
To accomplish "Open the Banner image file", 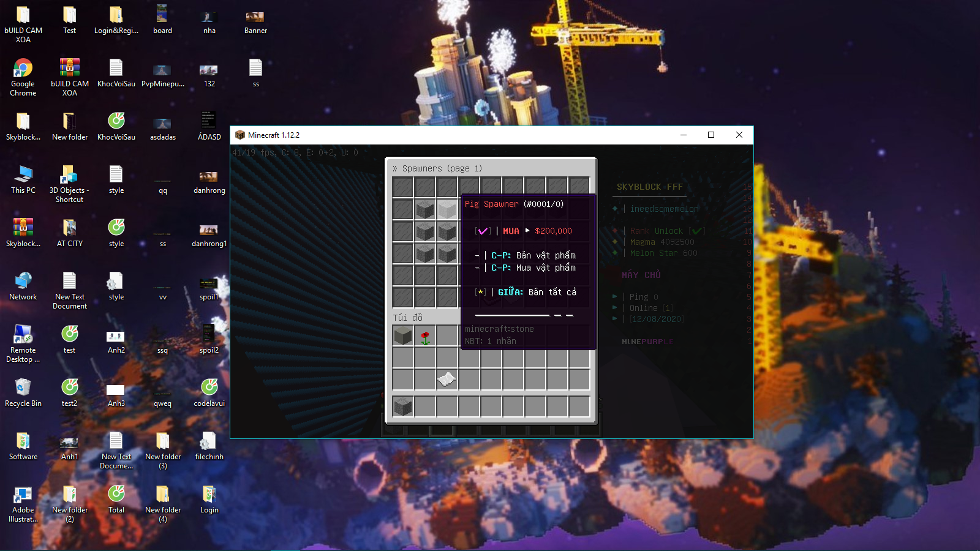I will (x=255, y=21).
